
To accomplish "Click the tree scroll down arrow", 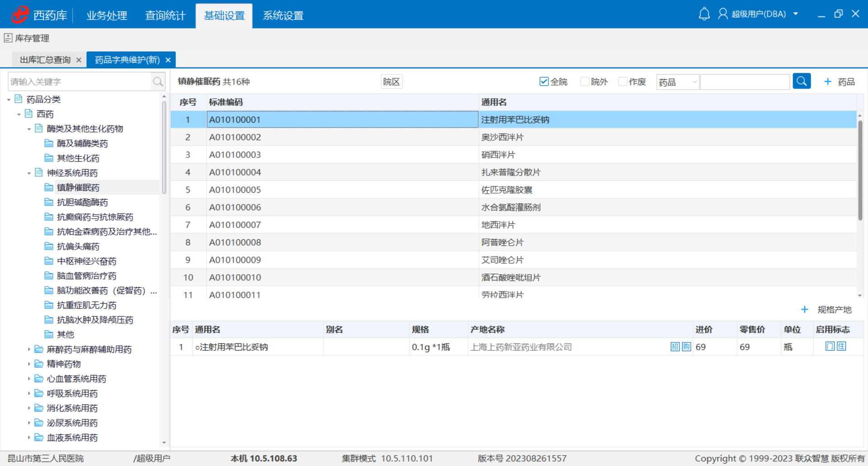I will click(164, 443).
